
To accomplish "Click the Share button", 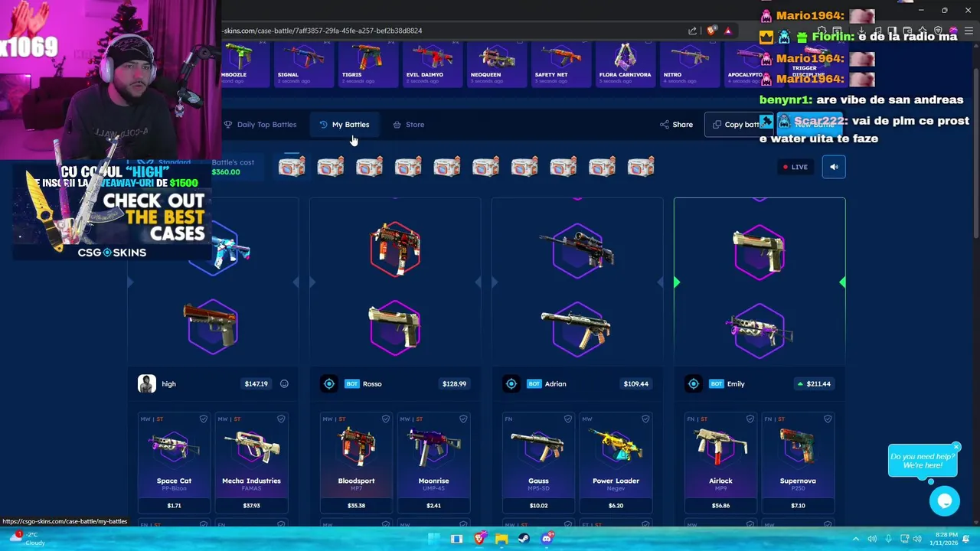I will 676,124.
